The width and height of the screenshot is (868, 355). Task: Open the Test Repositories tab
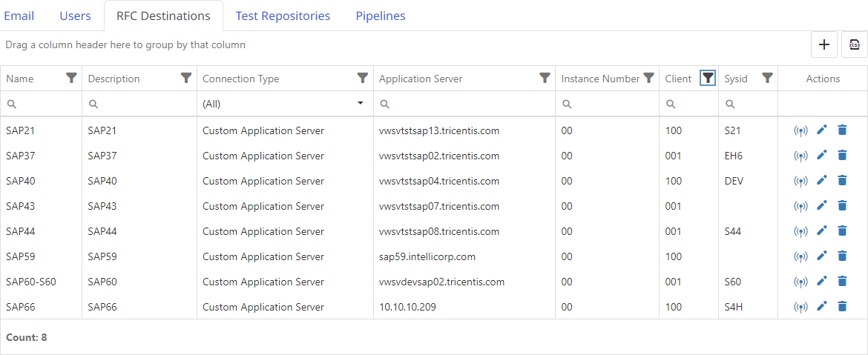283,16
